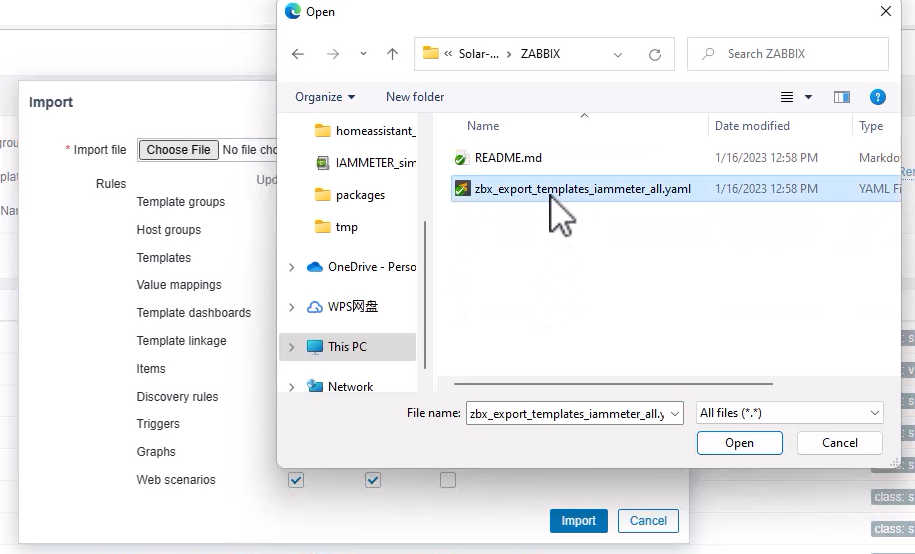Click the Search ZABBIX field

(x=798, y=54)
